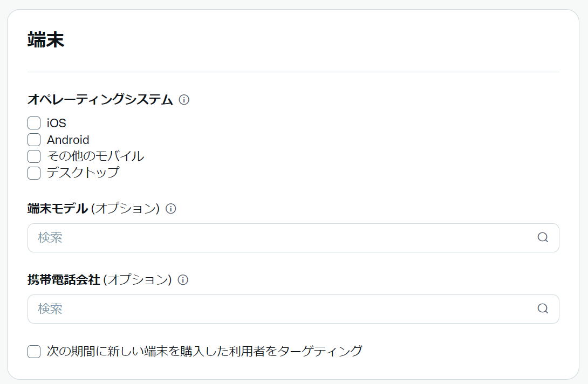Click the 端末 section heading

point(46,40)
